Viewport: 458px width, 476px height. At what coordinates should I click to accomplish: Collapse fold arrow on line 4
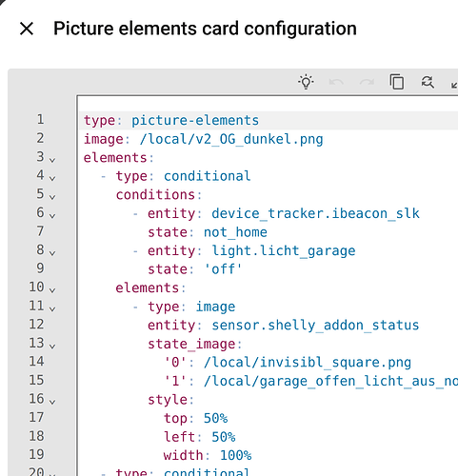(52, 178)
